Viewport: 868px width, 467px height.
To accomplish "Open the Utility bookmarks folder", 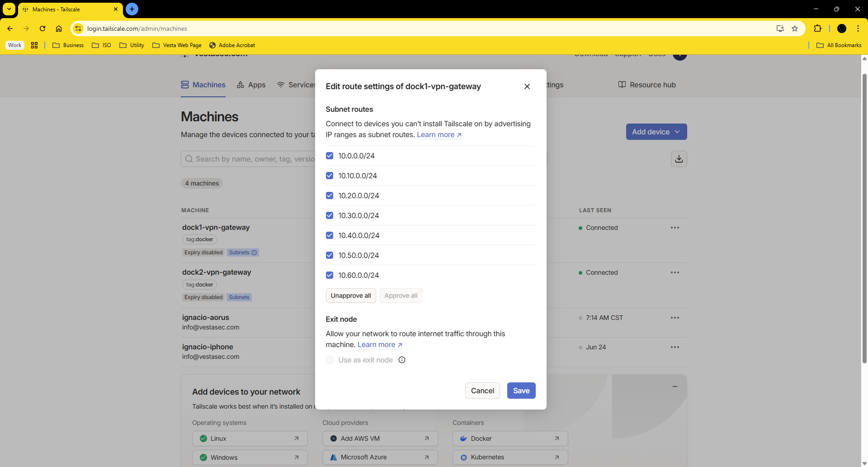I will click(132, 45).
